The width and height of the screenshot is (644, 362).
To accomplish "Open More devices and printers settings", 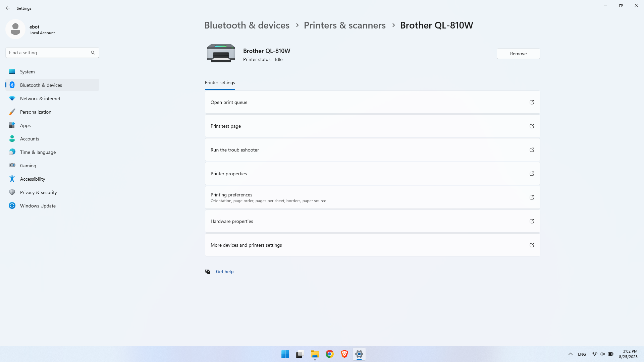I will pyautogui.click(x=372, y=245).
